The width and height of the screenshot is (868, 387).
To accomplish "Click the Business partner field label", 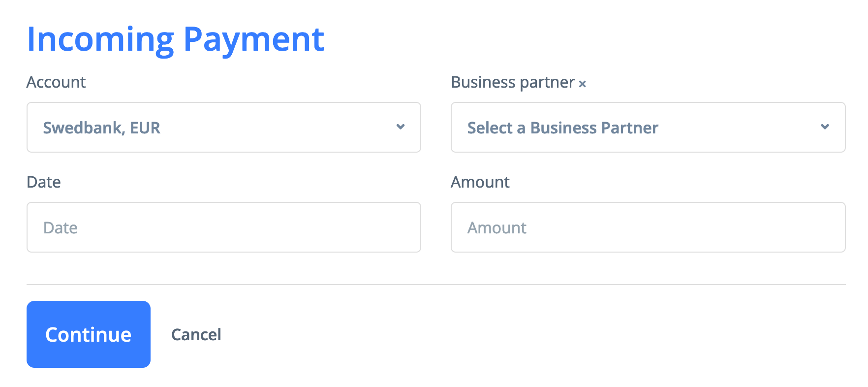I will coord(512,82).
